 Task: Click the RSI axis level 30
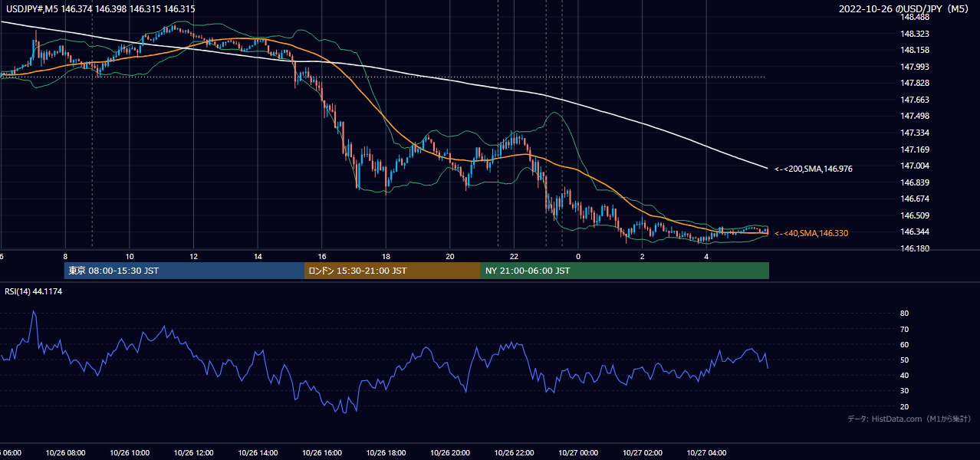pos(905,391)
